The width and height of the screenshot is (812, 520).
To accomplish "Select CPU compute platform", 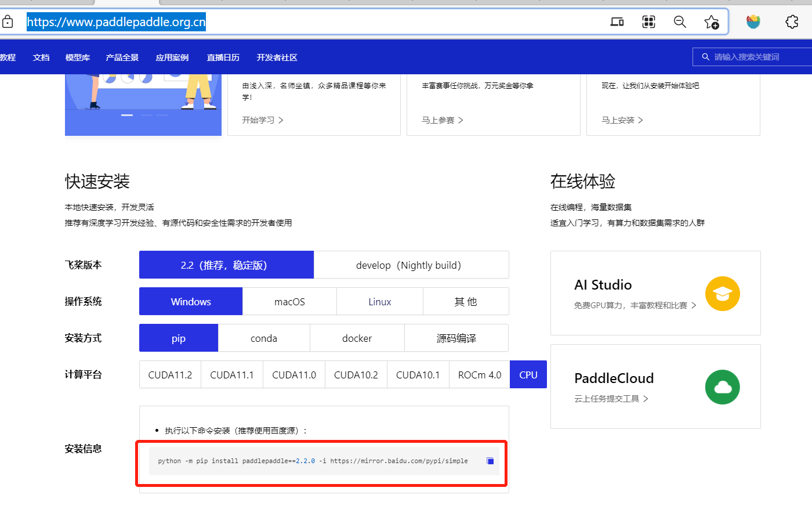I will pos(528,374).
